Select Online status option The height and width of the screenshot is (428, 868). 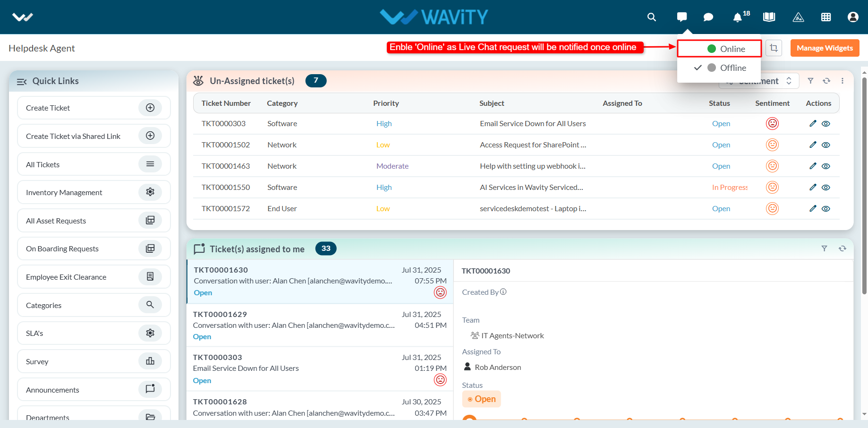[x=719, y=49]
